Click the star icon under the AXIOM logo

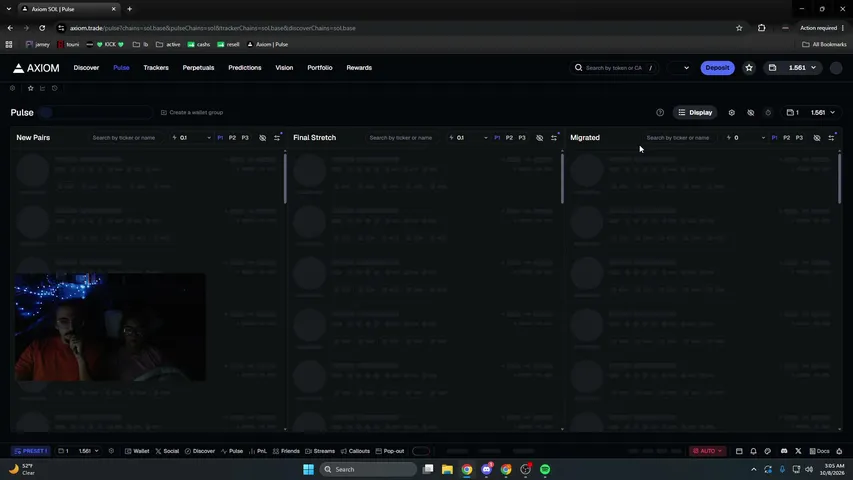(30, 88)
